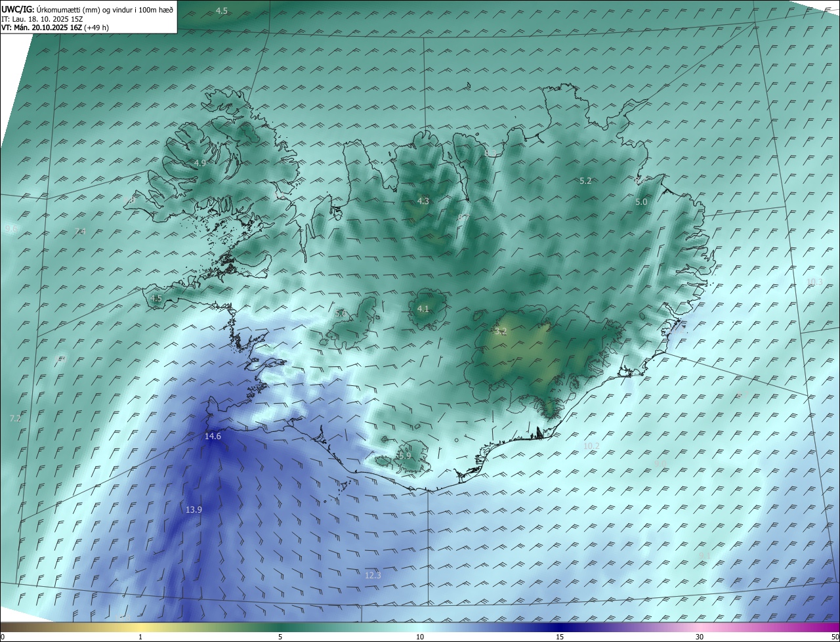Click the 7.4 value on the map
This screenshot has height=642, width=840.
[x=80, y=231]
